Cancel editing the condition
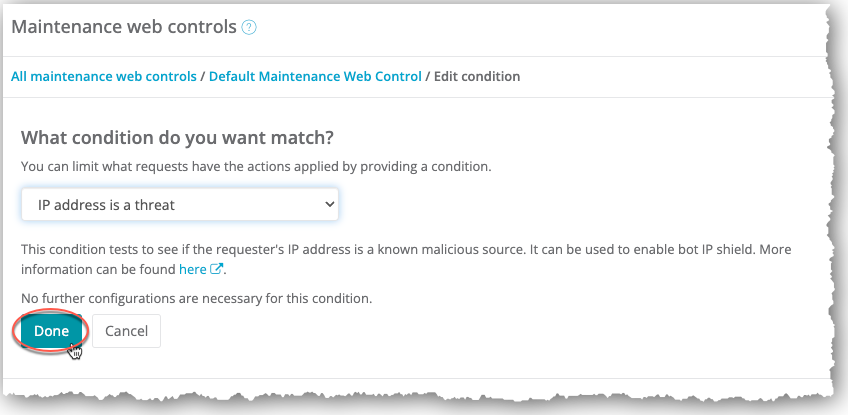The height and width of the screenshot is (415, 848). tap(126, 331)
